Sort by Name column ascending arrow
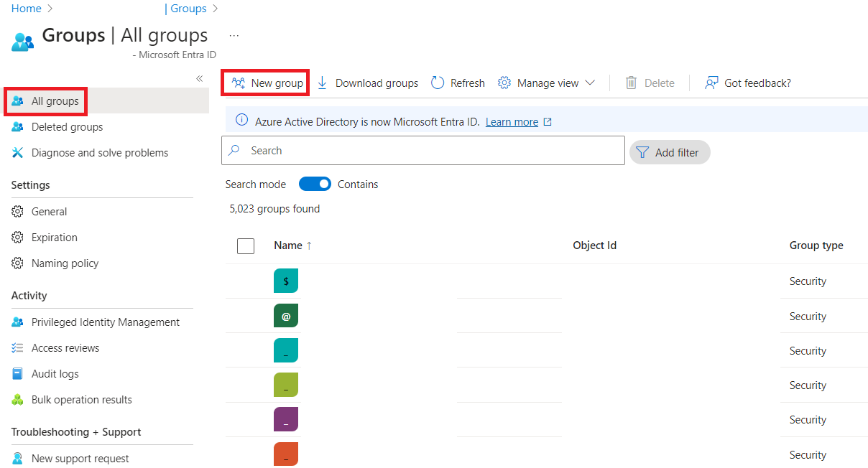 tap(309, 245)
